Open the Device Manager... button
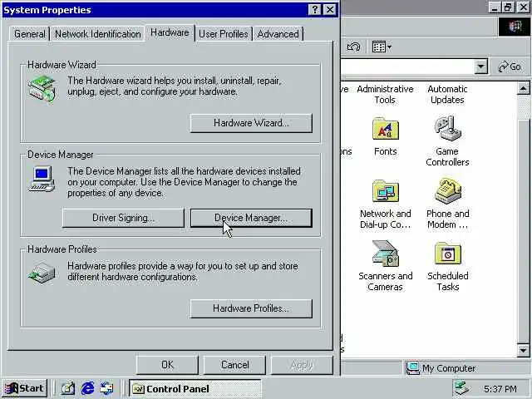The image size is (532, 399). (251, 218)
